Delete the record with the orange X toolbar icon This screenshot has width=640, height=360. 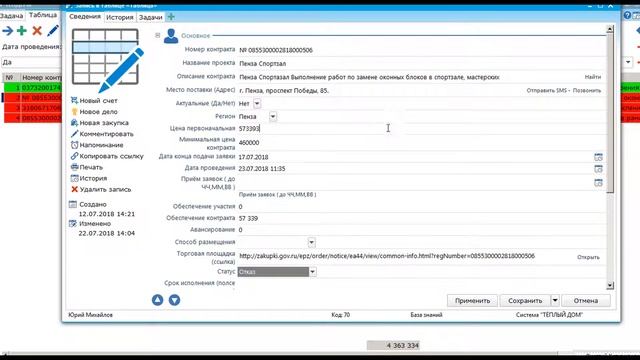coord(37,31)
